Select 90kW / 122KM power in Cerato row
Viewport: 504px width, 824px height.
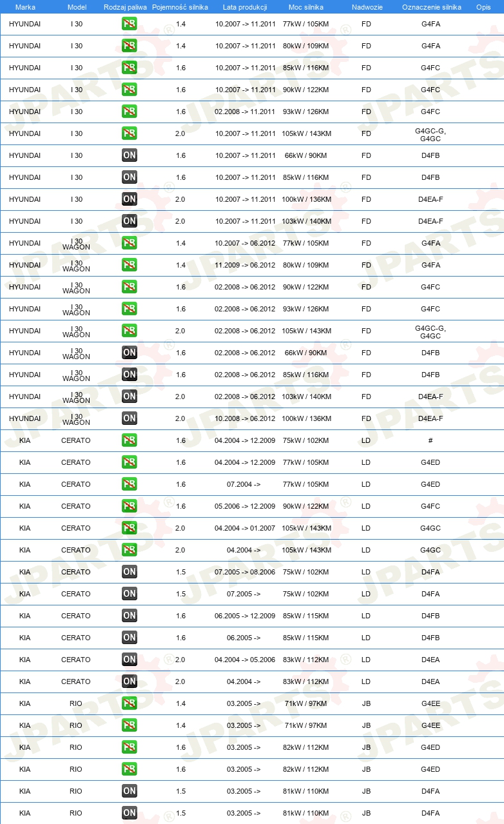point(305,506)
